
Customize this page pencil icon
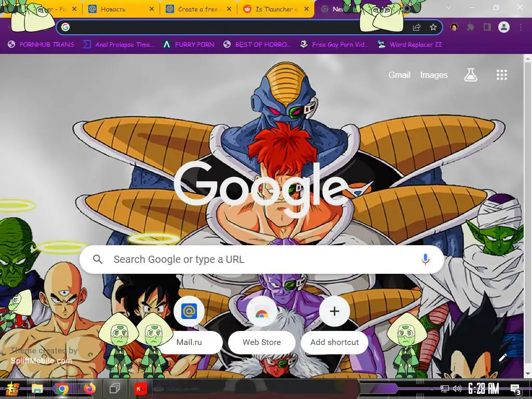[x=502, y=357]
